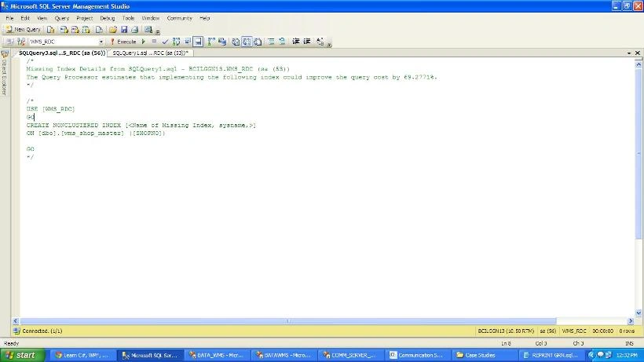Click the Open File folder icon

point(113,30)
